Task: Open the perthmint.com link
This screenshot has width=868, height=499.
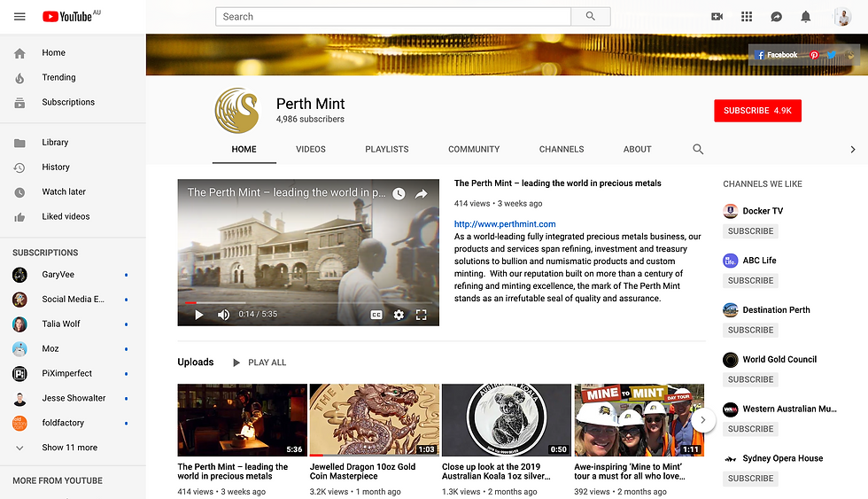Action: [505, 224]
